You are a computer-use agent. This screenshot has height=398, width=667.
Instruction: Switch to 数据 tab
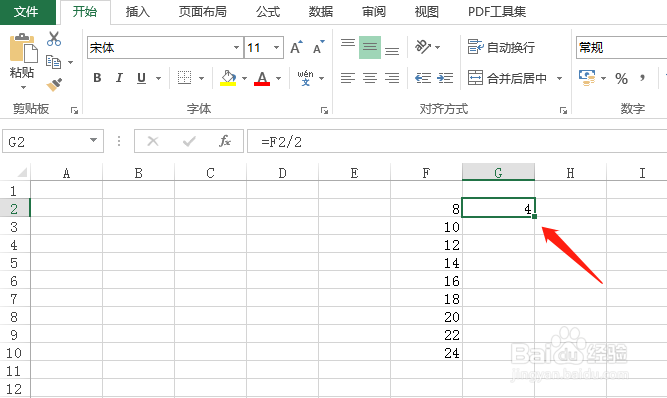[x=321, y=12]
